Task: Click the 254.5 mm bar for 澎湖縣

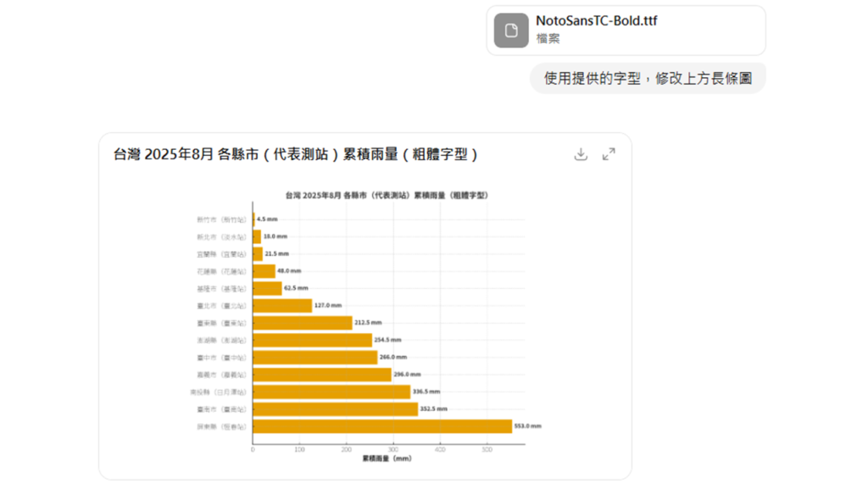Action: [x=312, y=340]
